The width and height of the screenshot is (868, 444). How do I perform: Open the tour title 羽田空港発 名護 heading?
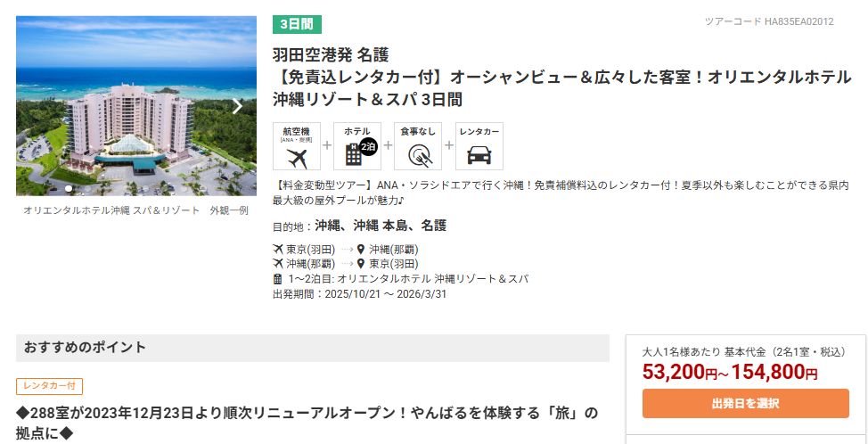pos(330,55)
